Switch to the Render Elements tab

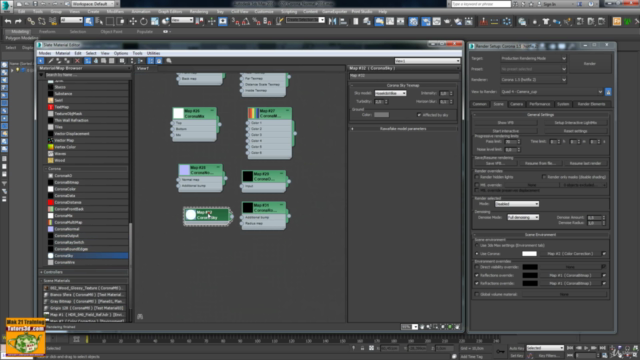[591, 104]
